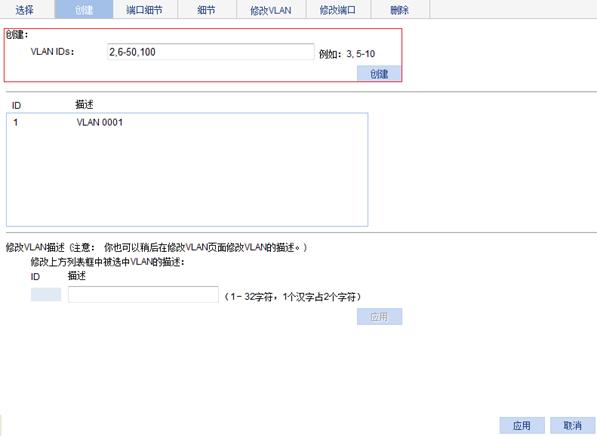597x436 pixels.
Task: Switch to the 修改VLAN tab
Action: 271,9
